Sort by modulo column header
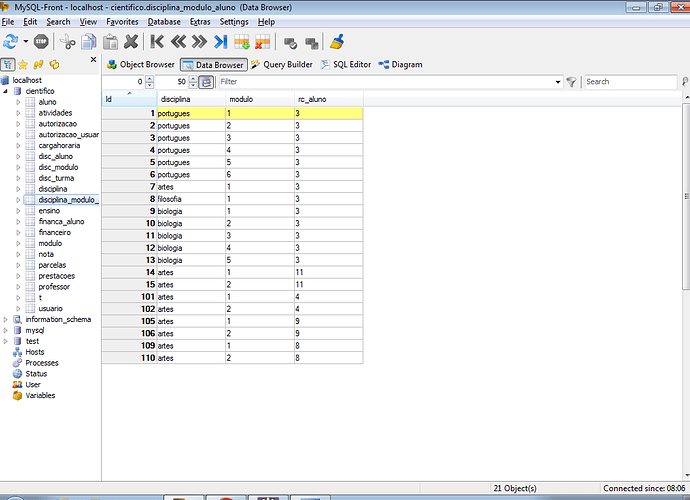690x500 pixels. (x=260, y=99)
